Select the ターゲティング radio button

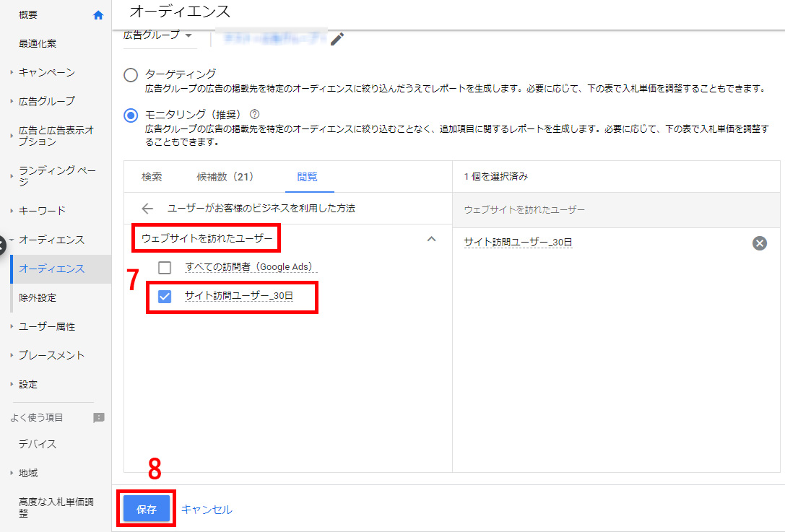(131, 75)
